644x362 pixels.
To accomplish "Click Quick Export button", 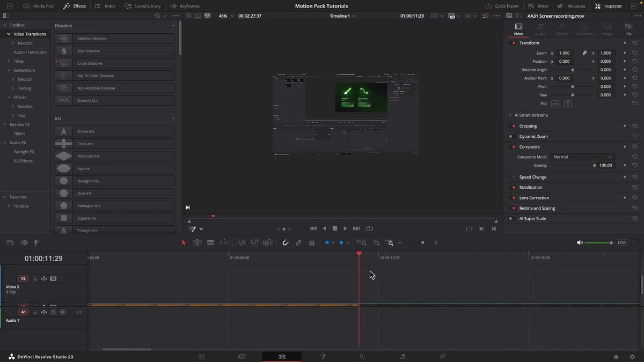I will coord(502,6).
